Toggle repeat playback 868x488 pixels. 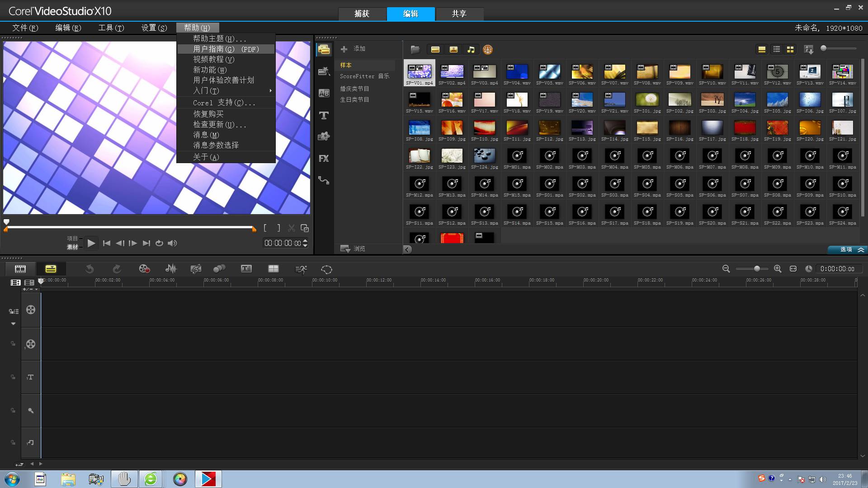pos(159,243)
